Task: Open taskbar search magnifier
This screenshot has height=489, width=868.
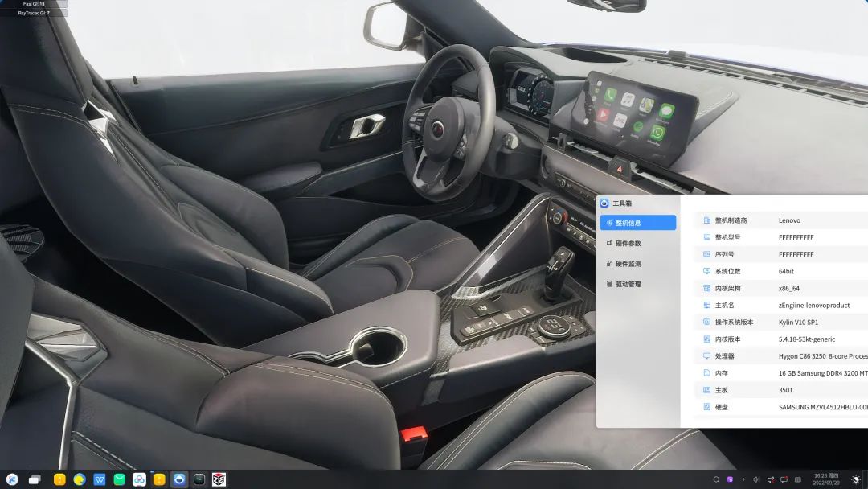Action: click(716, 479)
